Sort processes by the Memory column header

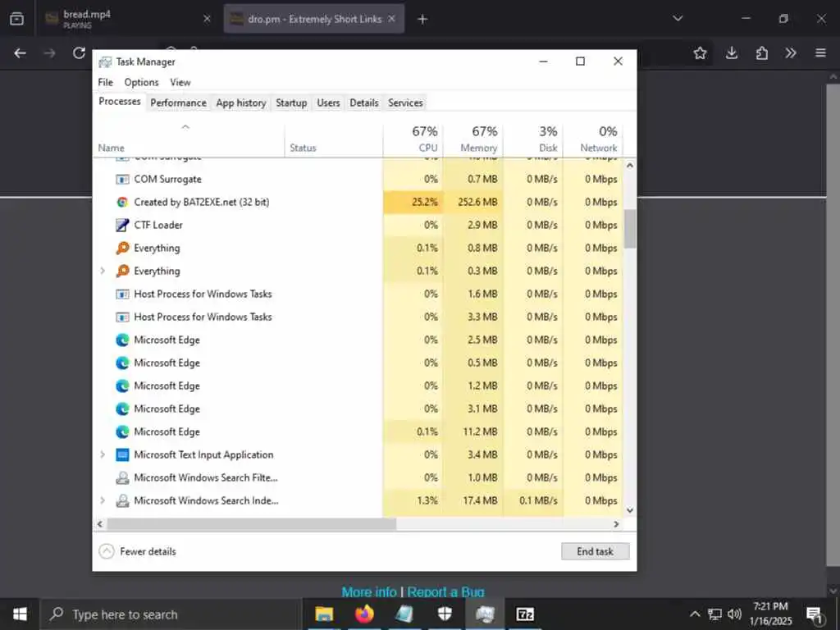click(x=473, y=139)
